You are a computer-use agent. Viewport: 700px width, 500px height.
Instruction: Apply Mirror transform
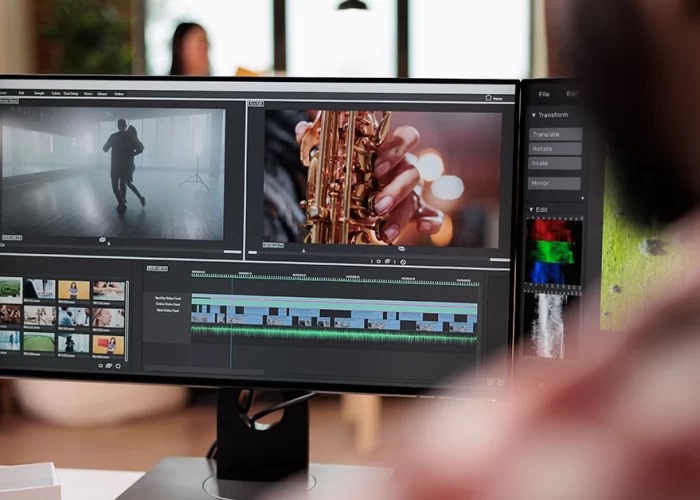554,184
